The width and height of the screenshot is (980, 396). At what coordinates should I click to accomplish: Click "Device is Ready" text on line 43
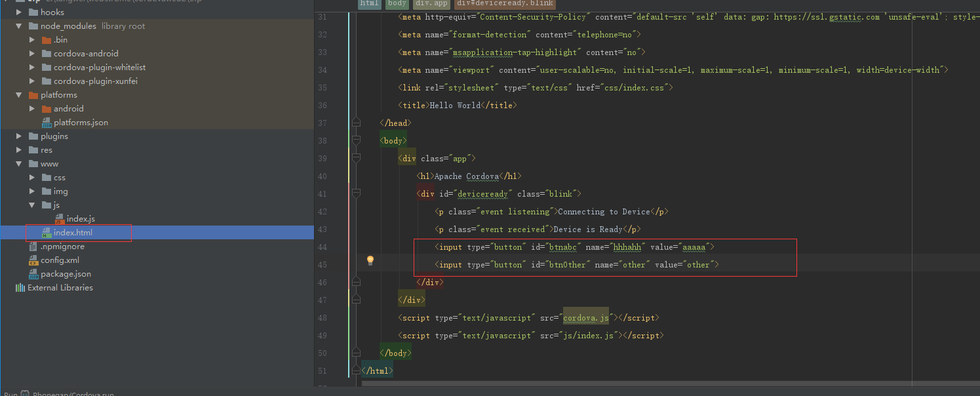pos(587,229)
